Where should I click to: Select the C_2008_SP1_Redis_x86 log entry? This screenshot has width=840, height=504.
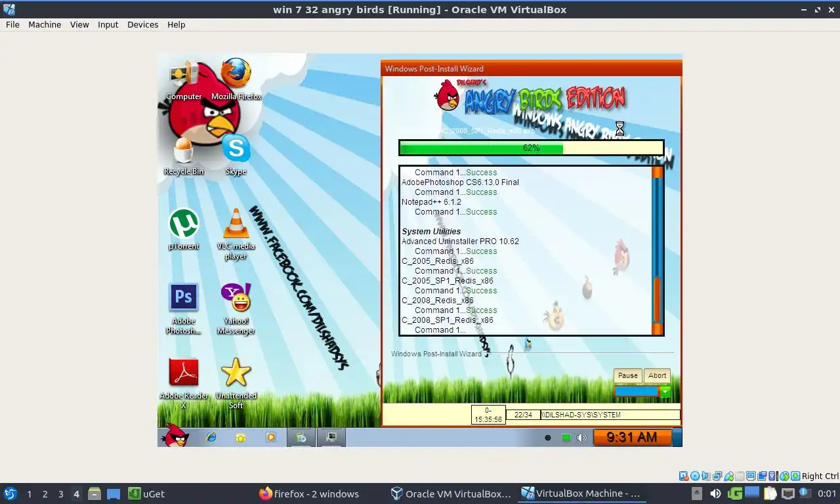pos(448,320)
